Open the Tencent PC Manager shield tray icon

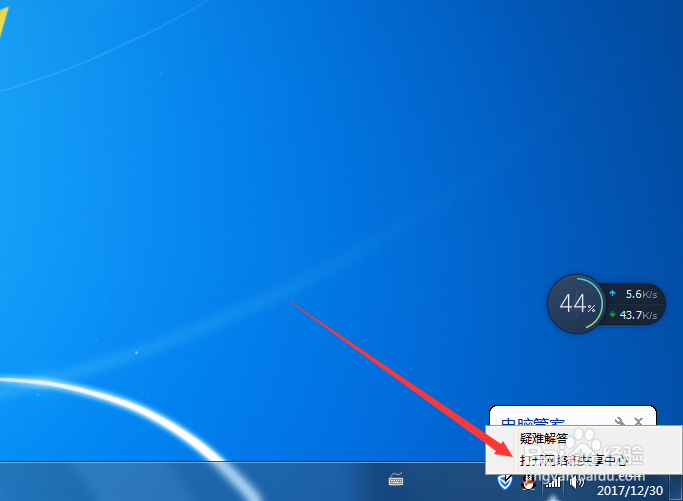click(x=504, y=482)
